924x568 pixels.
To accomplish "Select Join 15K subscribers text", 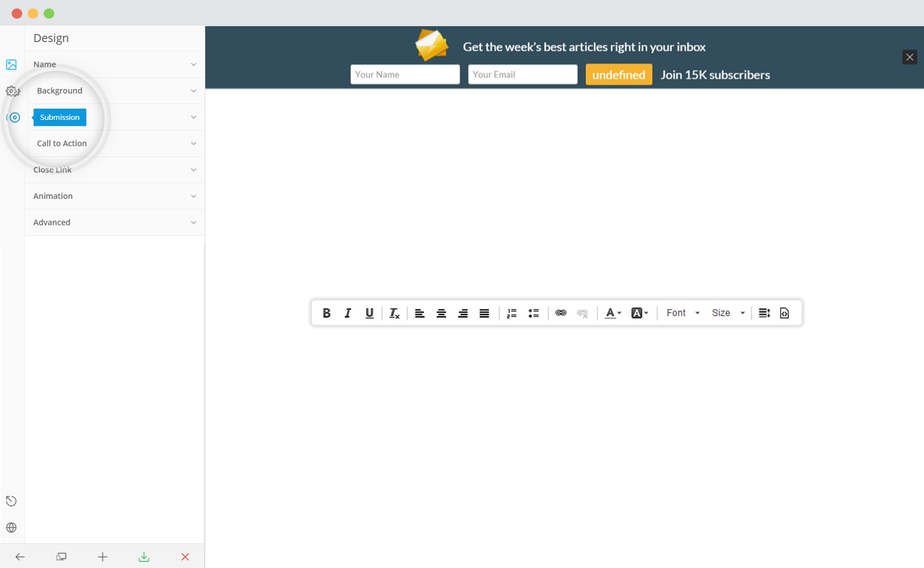I will pyautogui.click(x=715, y=75).
